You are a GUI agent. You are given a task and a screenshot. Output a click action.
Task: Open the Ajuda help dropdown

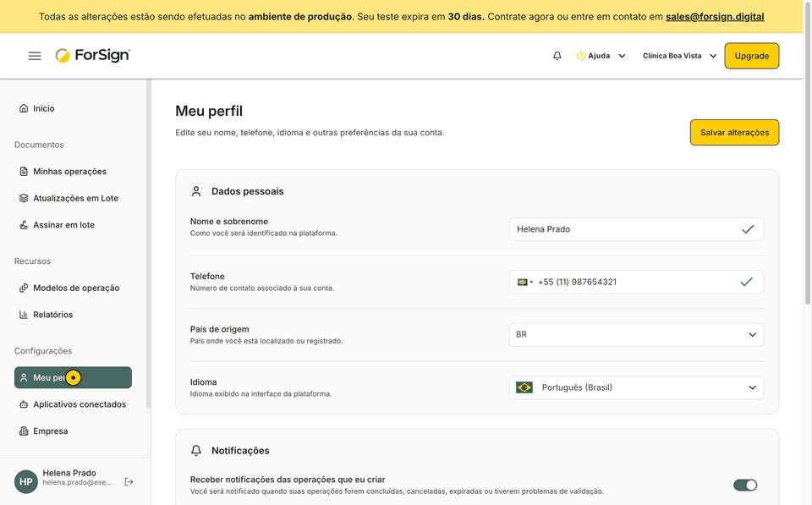(x=601, y=56)
